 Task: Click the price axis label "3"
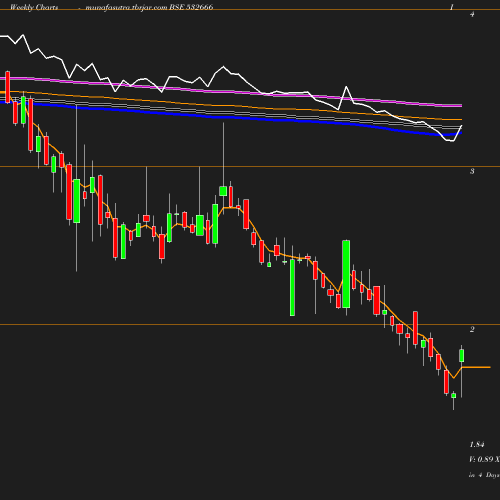[x=472, y=171]
